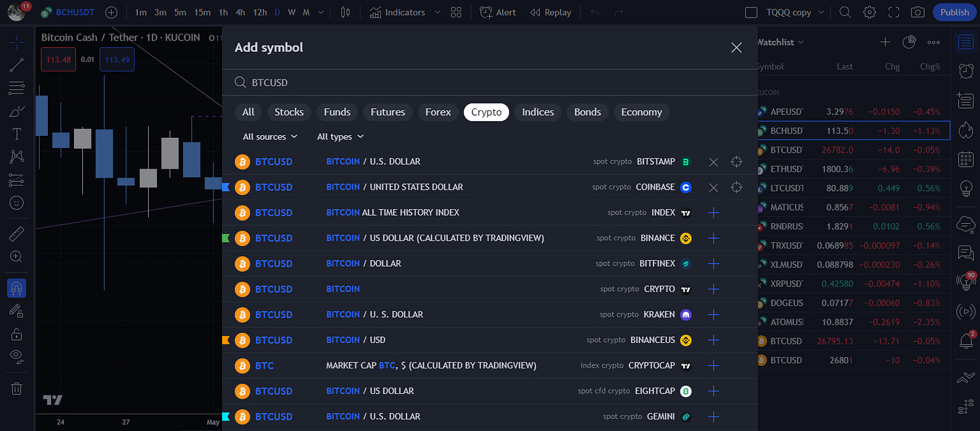The width and height of the screenshot is (980, 431).
Task: Toggle the layout checkbox beside TQQQ copy
Action: click(x=752, y=12)
